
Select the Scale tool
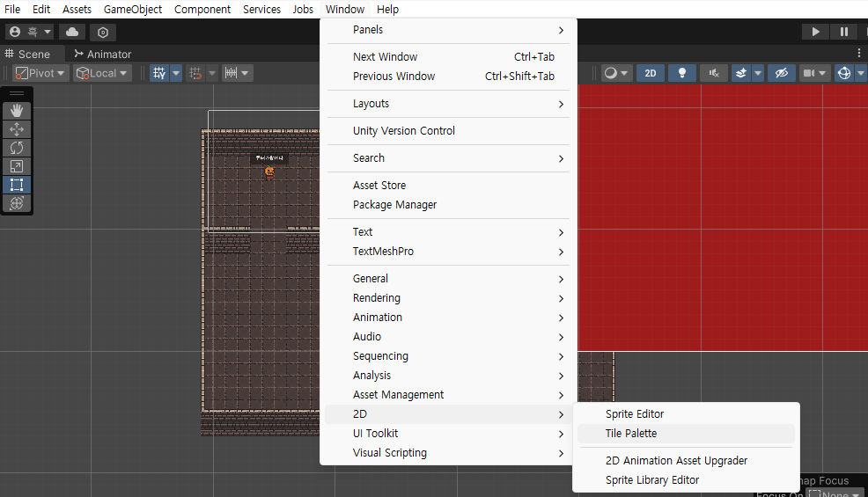[x=17, y=166]
